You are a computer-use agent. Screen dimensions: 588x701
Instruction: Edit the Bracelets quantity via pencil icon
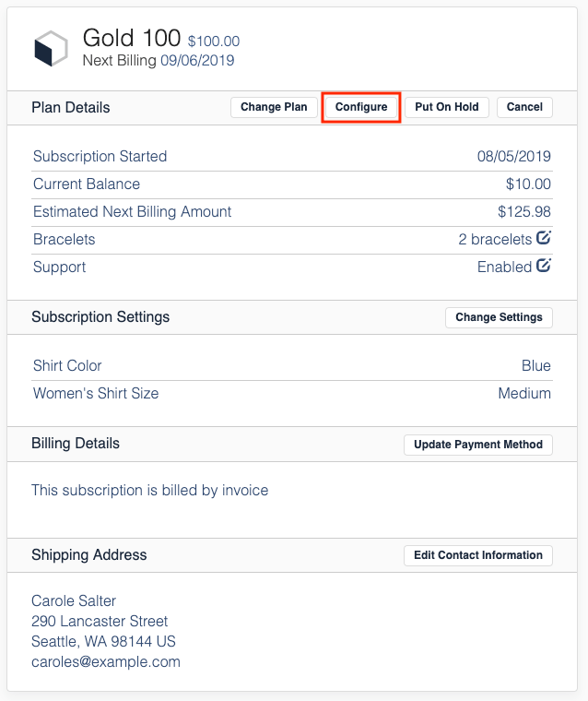click(544, 238)
